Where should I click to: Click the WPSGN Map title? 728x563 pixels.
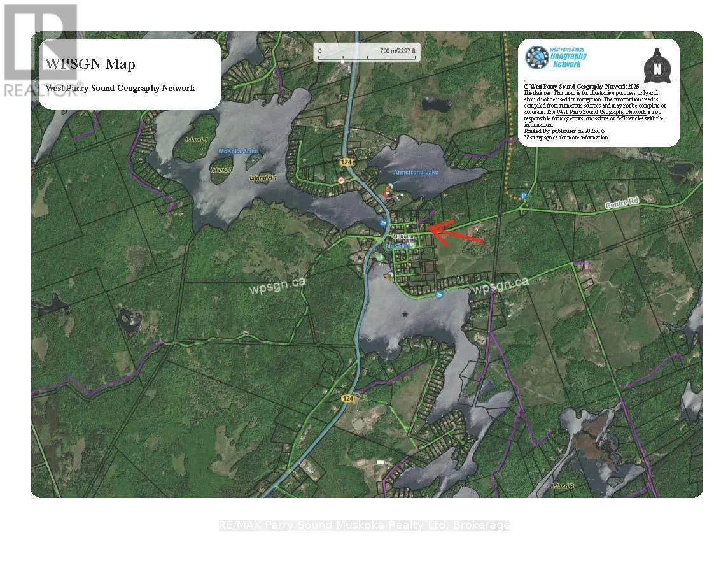pyautogui.click(x=89, y=64)
